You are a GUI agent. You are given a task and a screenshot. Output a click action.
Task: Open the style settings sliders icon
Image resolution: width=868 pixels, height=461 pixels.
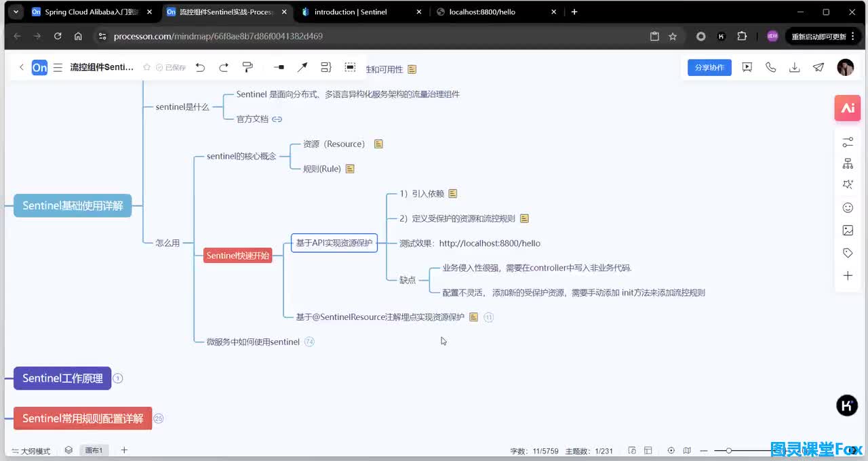pos(848,142)
